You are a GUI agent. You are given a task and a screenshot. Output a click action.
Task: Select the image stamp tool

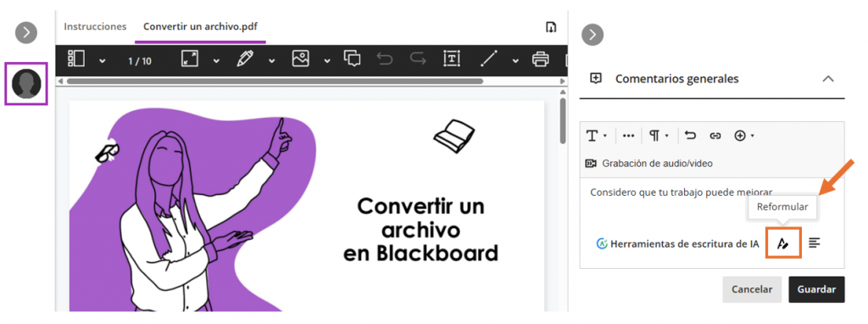pyautogui.click(x=301, y=59)
